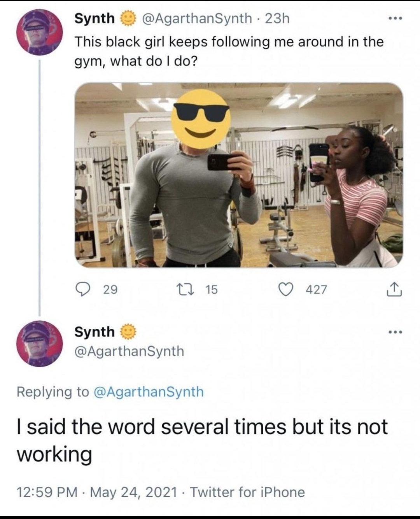Screen dimensions: 420x519
Task: Like the tweet with heart icon
Action: pos(287,289)
